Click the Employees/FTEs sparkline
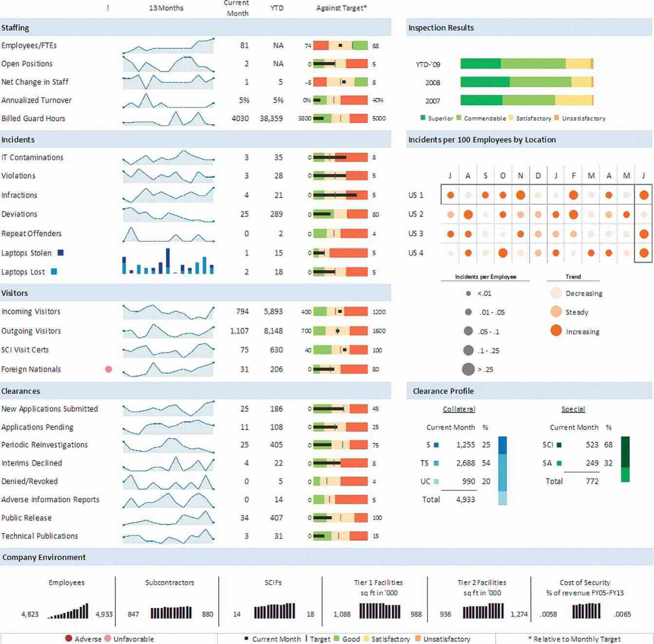Image resolution: width=654 pixels, height=644 pixels. [x=168, y=45]
